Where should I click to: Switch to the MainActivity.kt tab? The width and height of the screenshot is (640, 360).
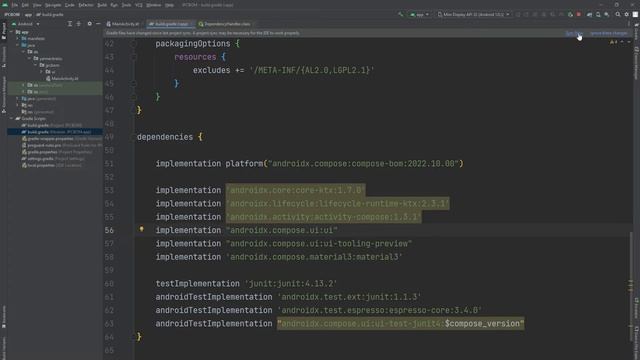coord(123,24)
